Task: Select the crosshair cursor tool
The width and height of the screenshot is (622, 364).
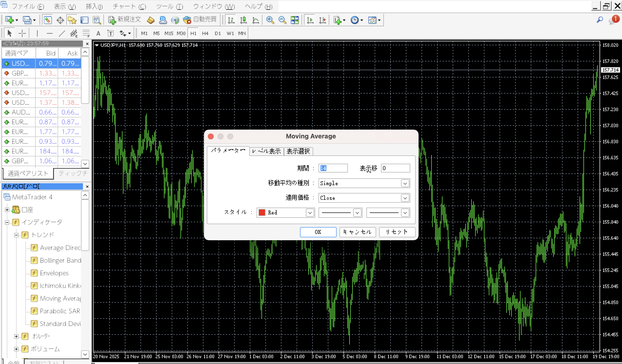Action: [22, 33]
